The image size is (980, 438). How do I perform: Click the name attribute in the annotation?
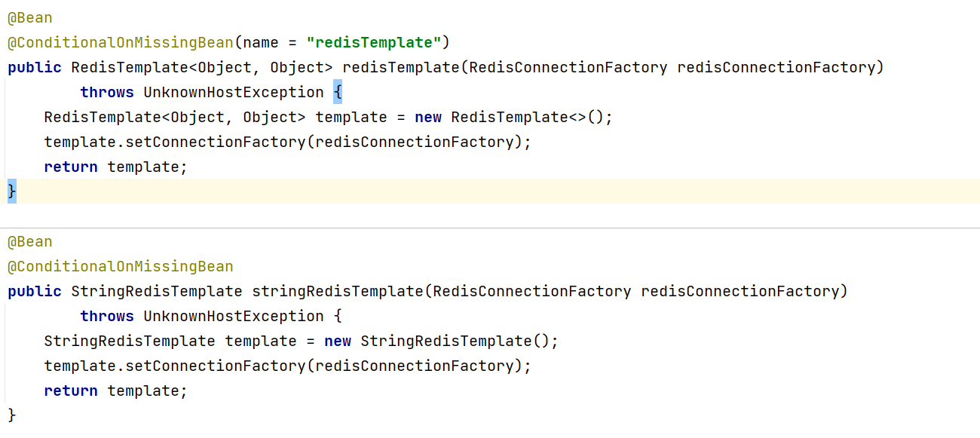coord(261,42)
